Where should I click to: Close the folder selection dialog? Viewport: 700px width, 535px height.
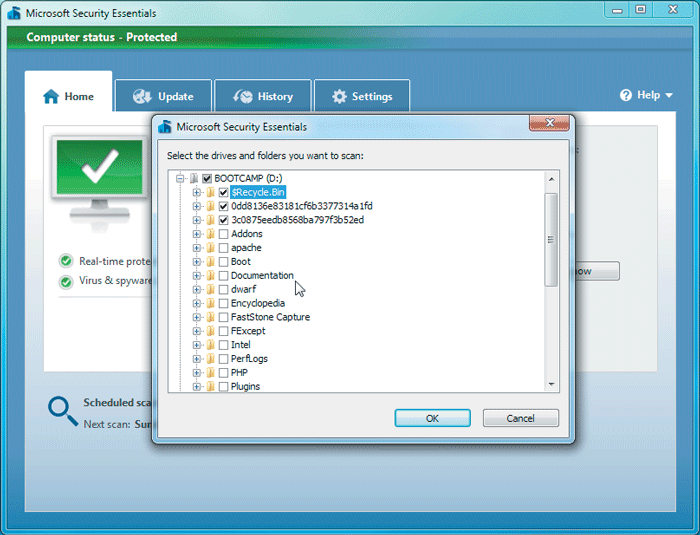click(x=550, y=123)
